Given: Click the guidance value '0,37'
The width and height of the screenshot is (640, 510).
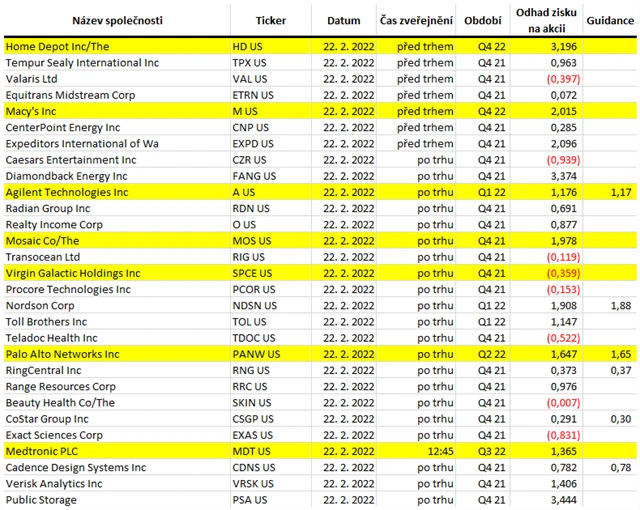Looking at the screenshot, I should tap(621, 370).
